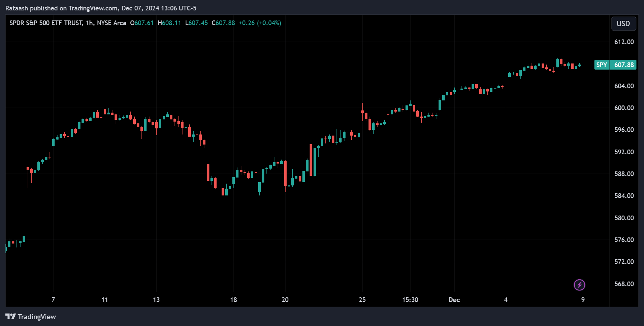
Task: Click the date label 25 on time axis
Action: pyautogui.click(x=362, y=300)
